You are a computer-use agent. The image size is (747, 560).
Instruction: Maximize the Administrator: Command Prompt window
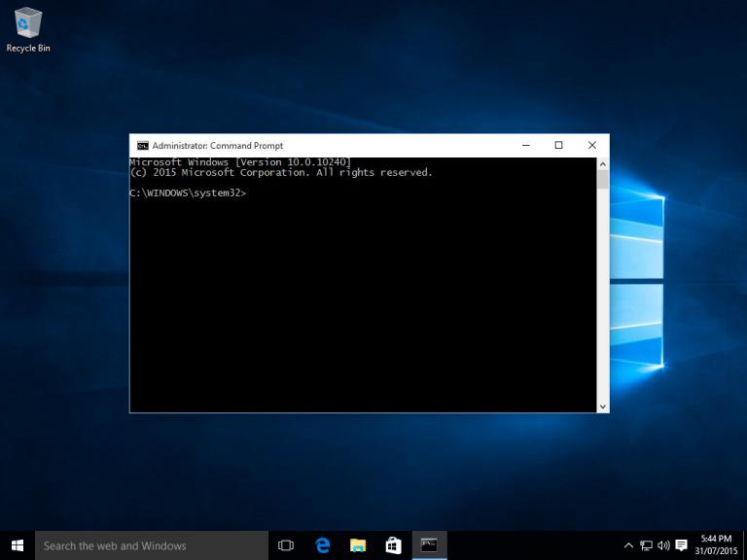tap(558, 146)
